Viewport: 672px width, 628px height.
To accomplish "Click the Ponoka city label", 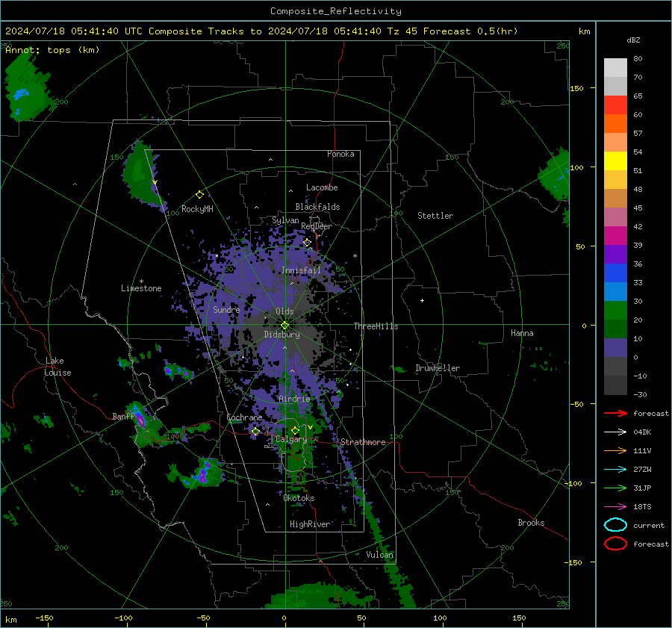I will [x=340, y=155].
